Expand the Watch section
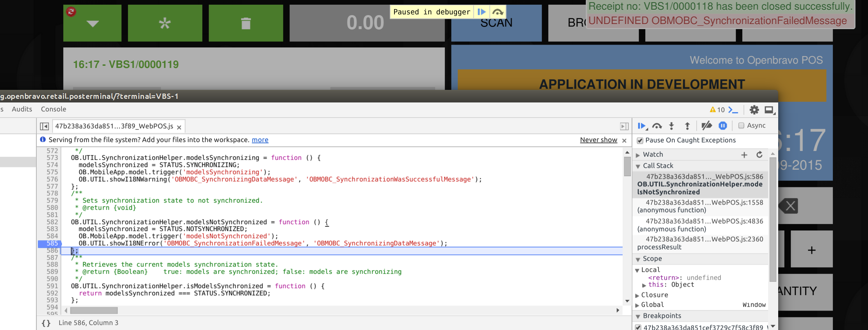This screenshot has height=330, width=868. pos(638,155)
